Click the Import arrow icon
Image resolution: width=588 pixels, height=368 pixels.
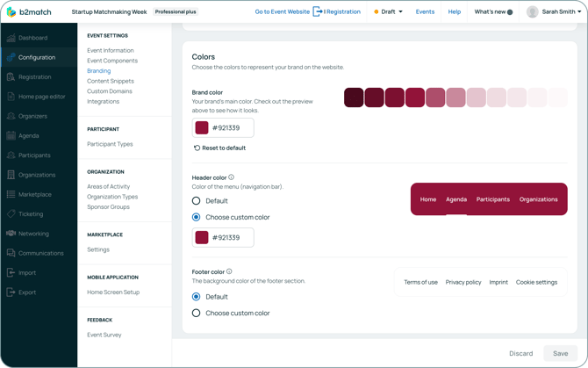coord(11,273)
